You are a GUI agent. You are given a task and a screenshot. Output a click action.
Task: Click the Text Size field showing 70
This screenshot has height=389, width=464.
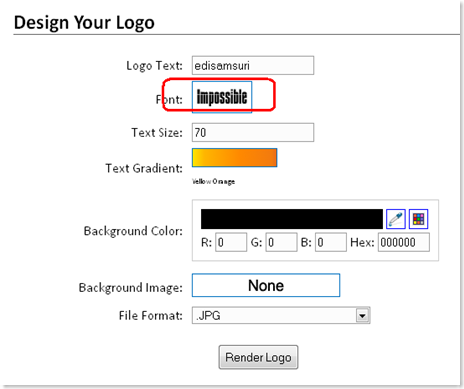tap(253, 132)
